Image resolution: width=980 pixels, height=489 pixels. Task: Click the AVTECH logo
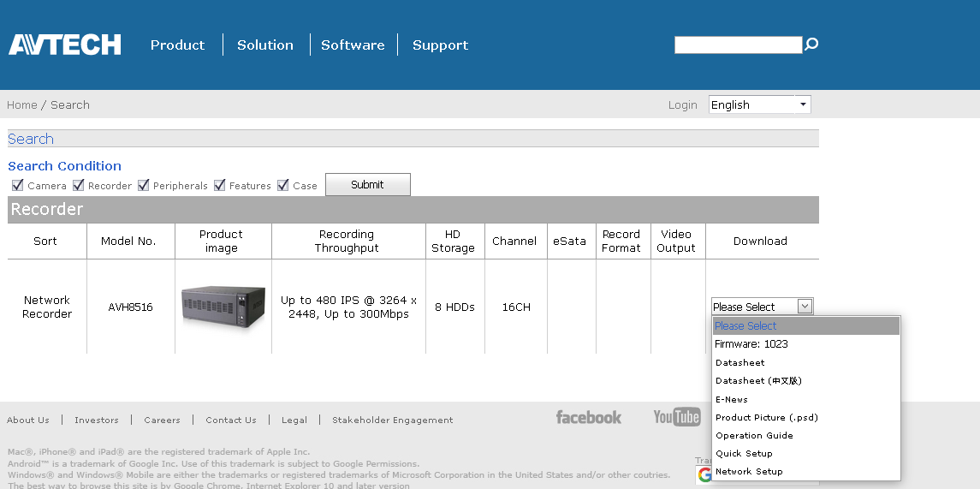65,45
